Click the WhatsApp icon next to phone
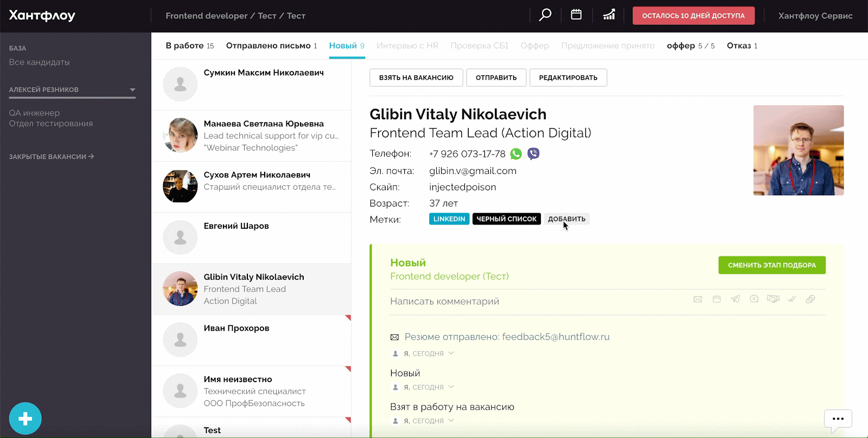This screenshot has width=868, height=438. [516, 154]
